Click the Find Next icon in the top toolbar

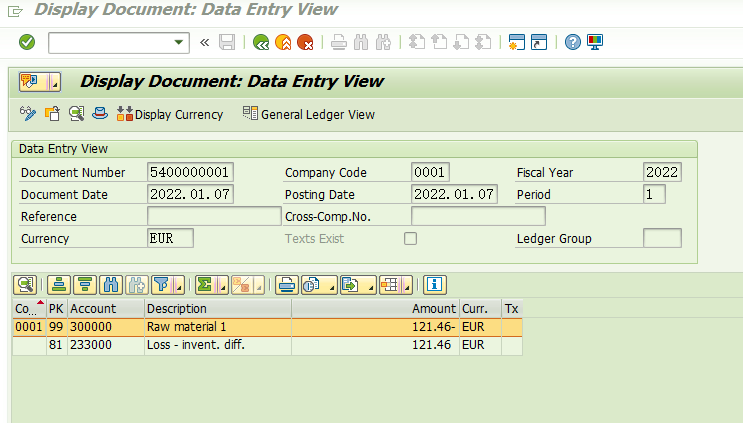(x=383, y=42)
